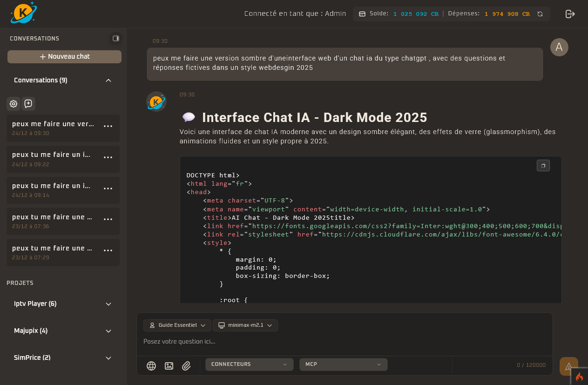Image resolution: width=588 pixels, height=385 pixels.
Task: Open the CONNECTEURS dropdown
Action: (x=249, y=365)
